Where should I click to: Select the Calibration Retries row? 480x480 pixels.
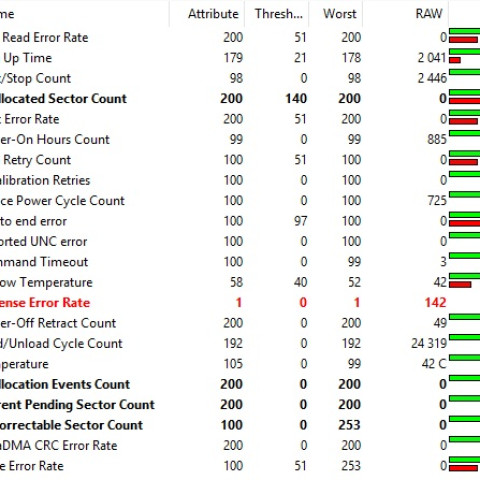point(240,180)
